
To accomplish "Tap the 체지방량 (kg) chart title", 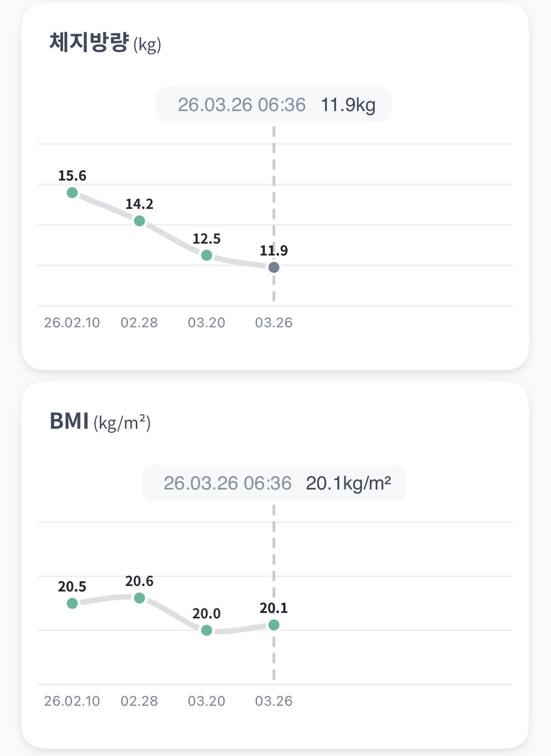I will click(105, 43).
